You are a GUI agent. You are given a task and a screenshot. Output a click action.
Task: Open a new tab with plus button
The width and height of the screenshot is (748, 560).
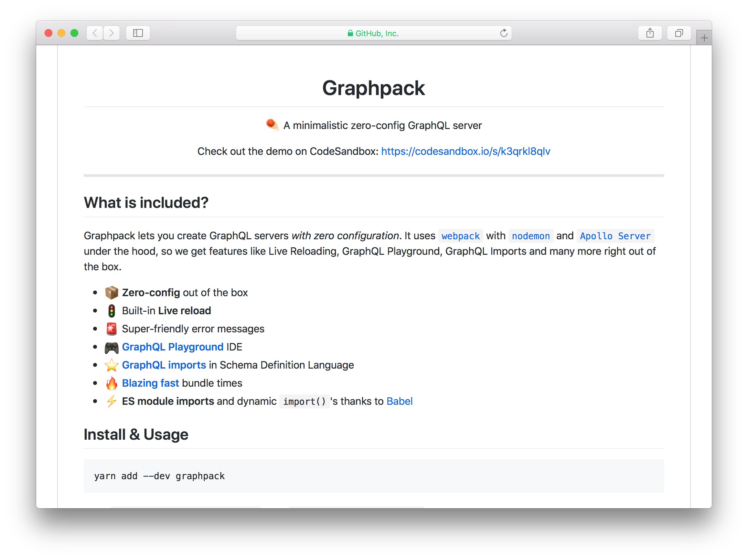(704, 38)
